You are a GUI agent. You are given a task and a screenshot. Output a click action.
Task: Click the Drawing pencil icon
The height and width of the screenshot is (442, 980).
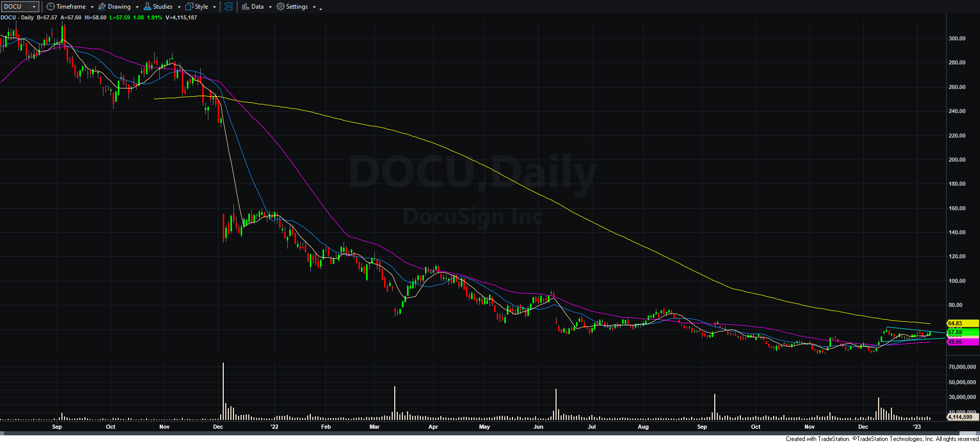[x=102, y=7]
